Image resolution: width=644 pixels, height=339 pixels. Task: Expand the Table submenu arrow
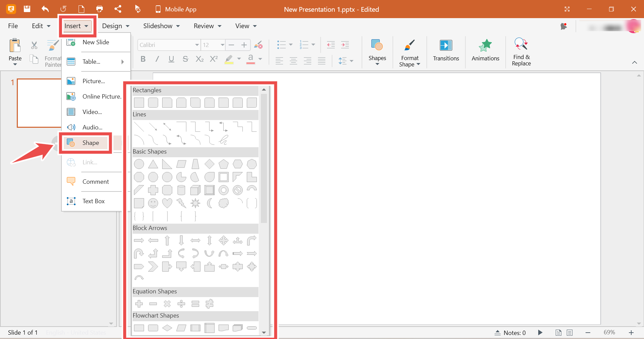click(x=123, y=62)
